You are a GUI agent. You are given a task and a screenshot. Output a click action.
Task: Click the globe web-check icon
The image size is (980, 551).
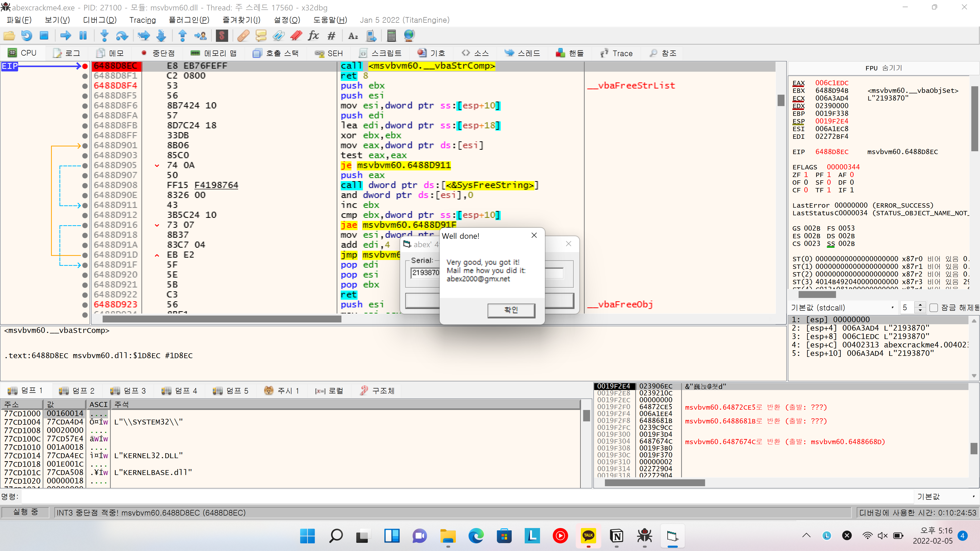point(409,36)
